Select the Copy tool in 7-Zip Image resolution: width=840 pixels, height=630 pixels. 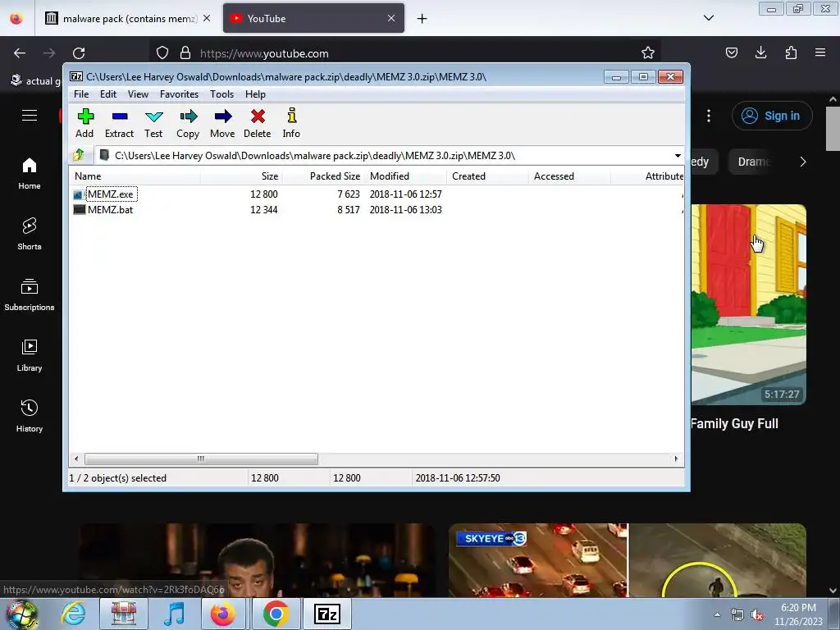[x=188, y=124]
